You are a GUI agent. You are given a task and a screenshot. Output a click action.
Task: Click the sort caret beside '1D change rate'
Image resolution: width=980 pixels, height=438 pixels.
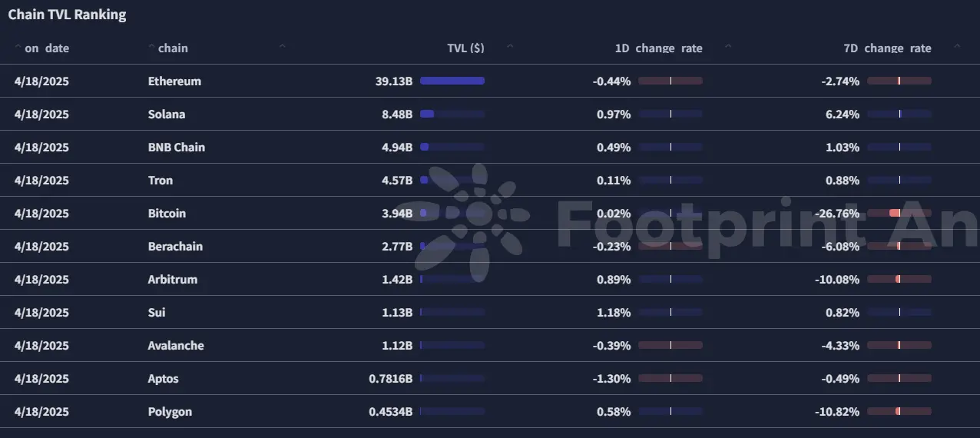[728, 47]
